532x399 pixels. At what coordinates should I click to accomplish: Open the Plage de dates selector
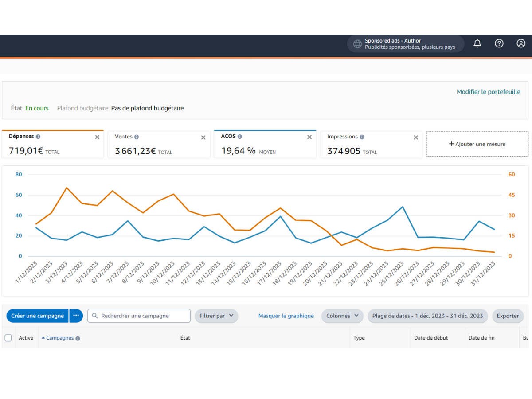427,316
